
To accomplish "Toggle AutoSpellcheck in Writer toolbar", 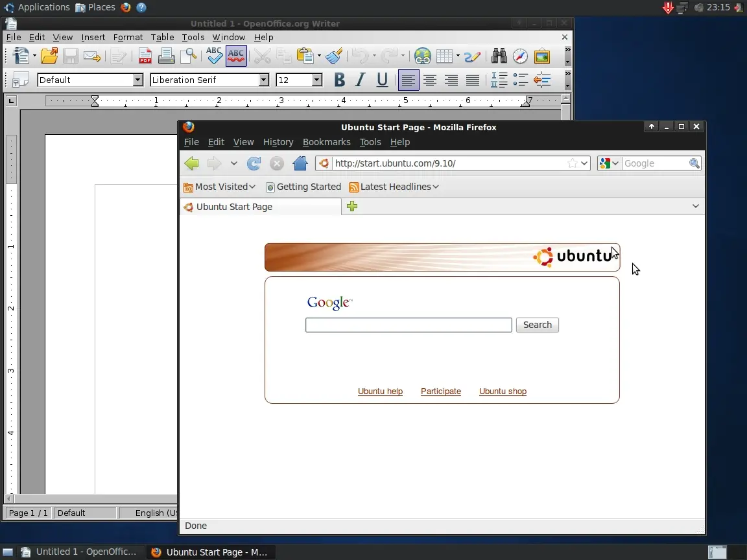I will 236,56.
